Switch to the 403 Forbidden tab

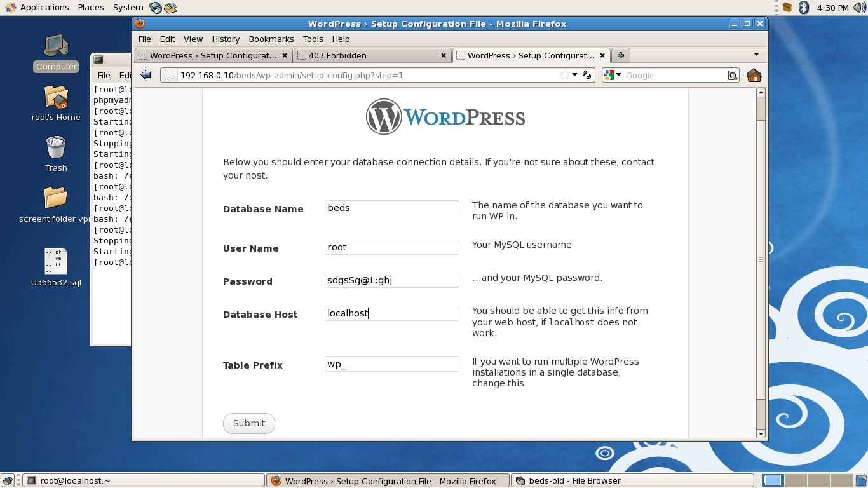tap(372, 55)
